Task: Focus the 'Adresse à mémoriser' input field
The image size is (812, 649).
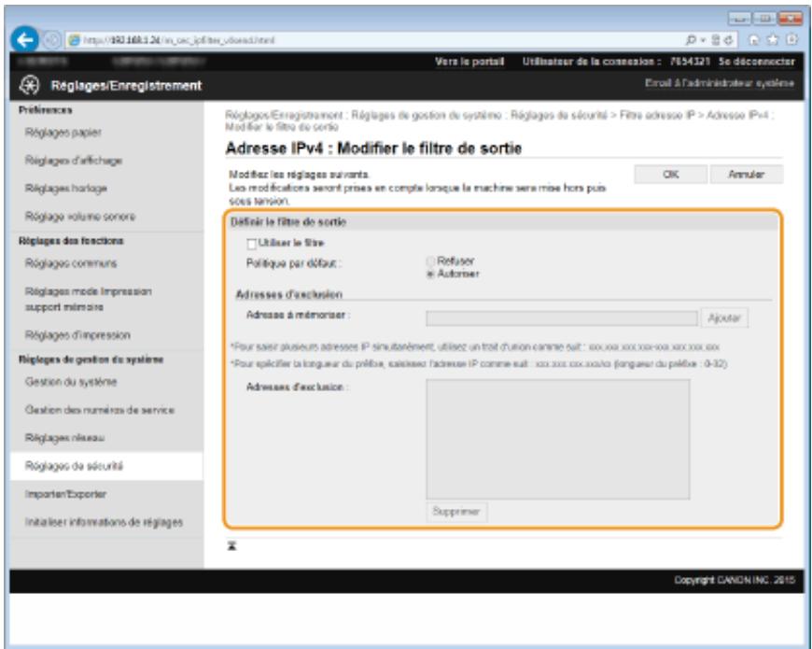Action: [x=561, y=318]
